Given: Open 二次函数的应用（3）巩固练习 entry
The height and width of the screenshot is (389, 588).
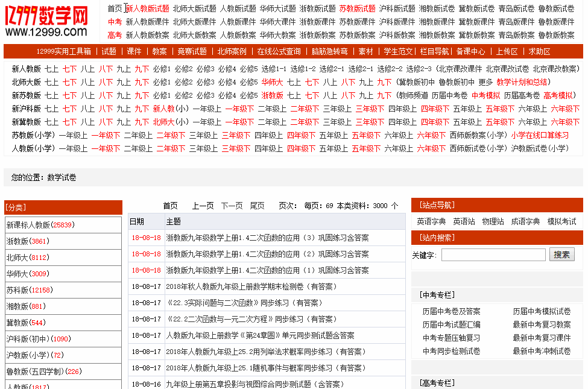Looking at the screenshot, I should [x=267, y=238].
